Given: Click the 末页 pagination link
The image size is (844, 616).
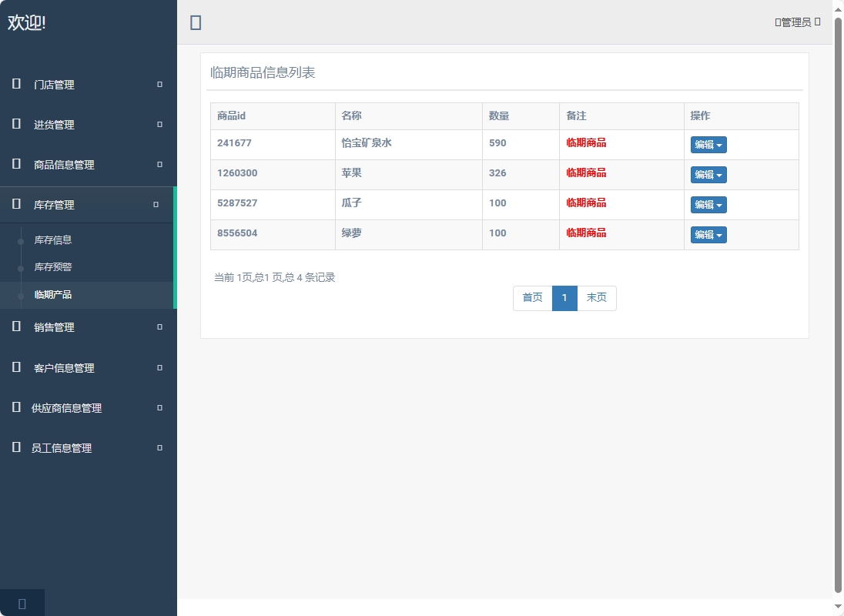Looking at the screenshot, I should tap(597, 297).
